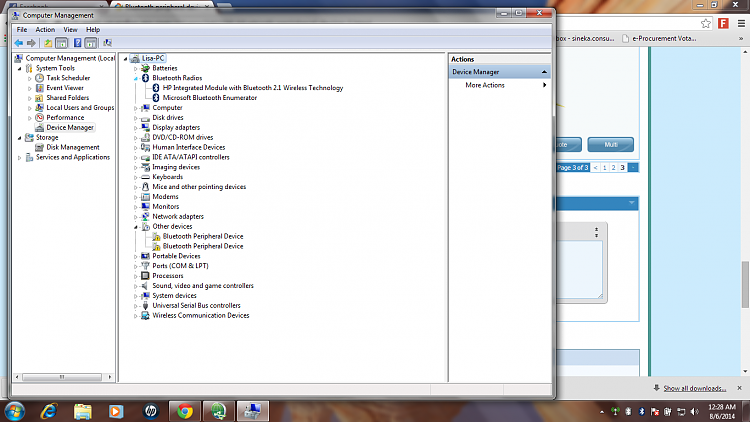The image size is (750, 422).
Task: Click Multi button in browser window
Action: coord(611,144)
